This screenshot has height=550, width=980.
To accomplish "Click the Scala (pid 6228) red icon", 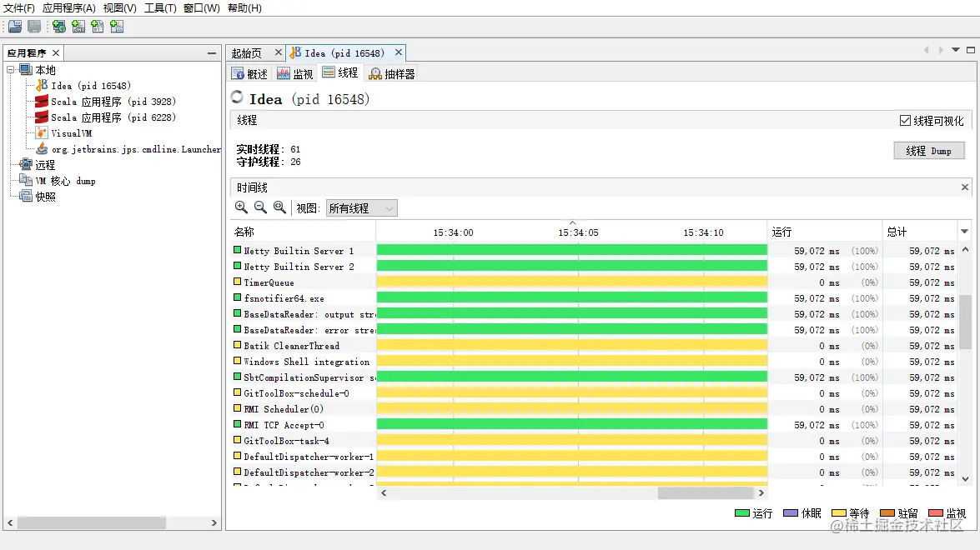I will point(42,117).
